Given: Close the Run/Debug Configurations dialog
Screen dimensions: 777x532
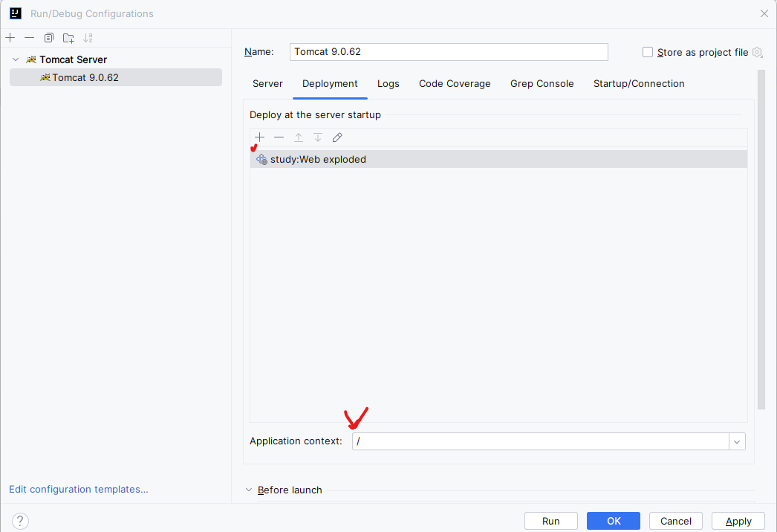Looking at the screenshot, I should click(x=764, y=13).
